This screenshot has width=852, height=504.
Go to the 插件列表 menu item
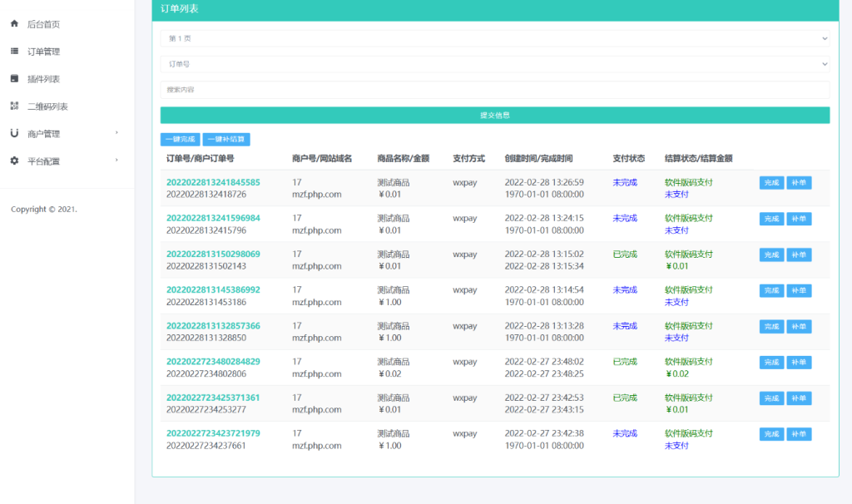click(x=43, y=79)
